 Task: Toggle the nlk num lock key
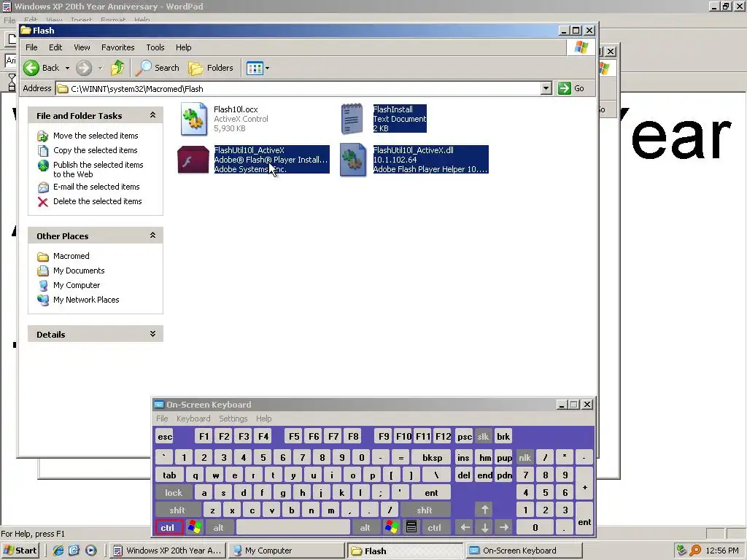525,458
